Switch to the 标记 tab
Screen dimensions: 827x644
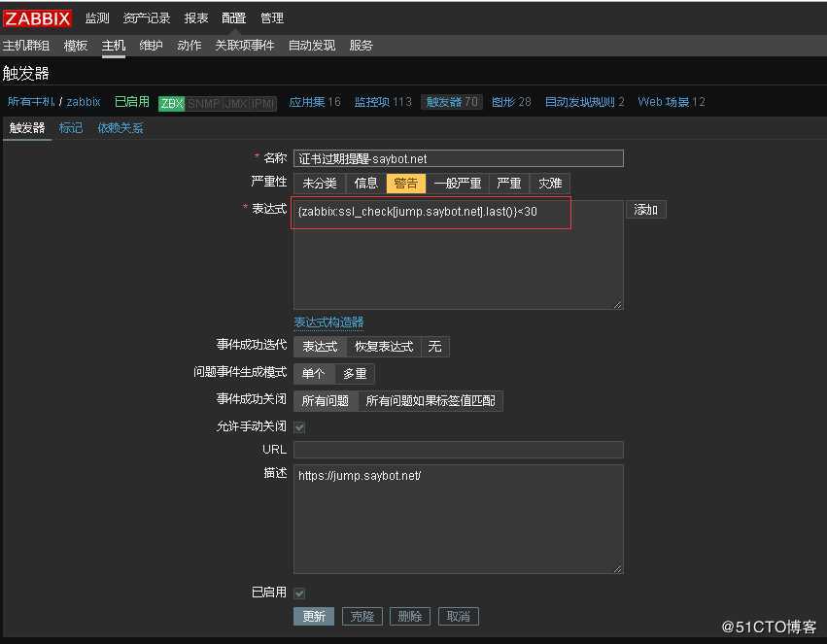tap(71, 127)
